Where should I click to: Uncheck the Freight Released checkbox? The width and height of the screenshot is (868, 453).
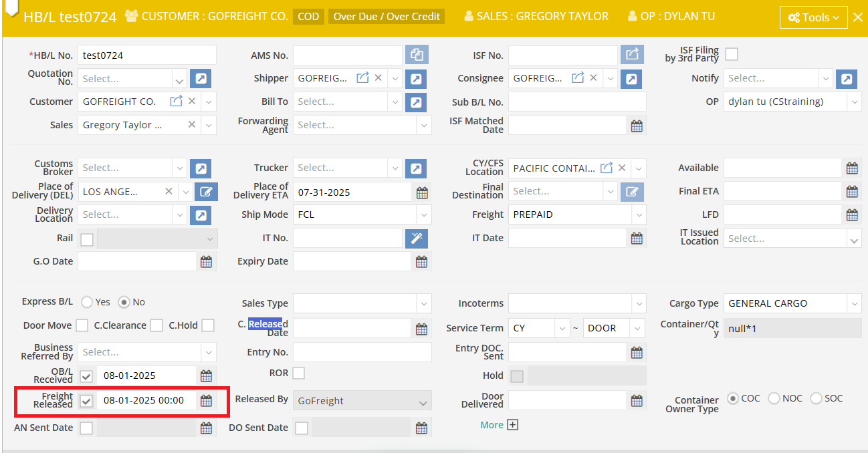86,400
